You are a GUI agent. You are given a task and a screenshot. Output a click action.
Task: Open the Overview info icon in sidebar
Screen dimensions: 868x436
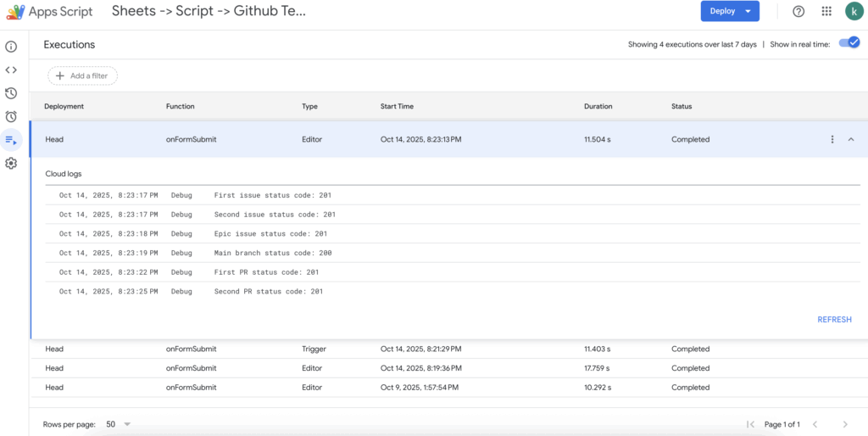point(11,47)
